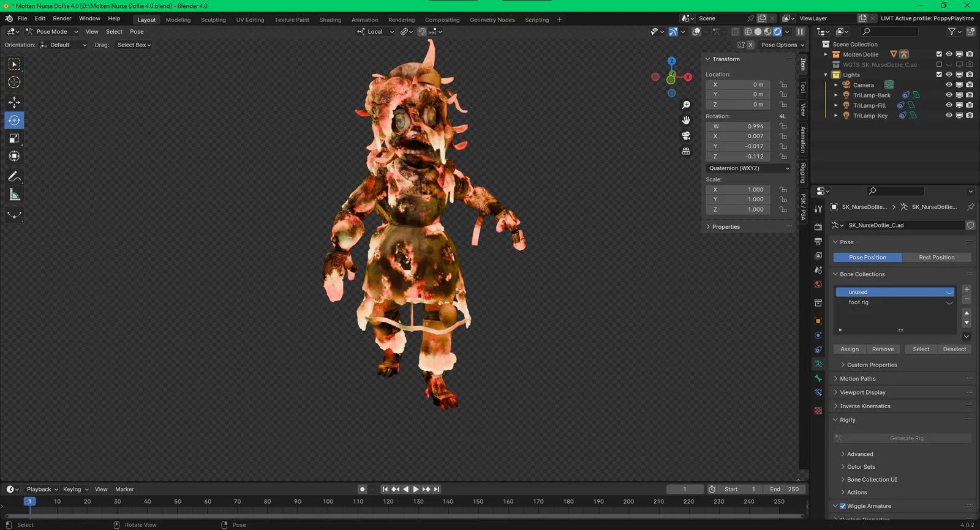Image resolution: width=980 pixels, height=530 pixels.
Task: Open the Quaternion (WXYZ) rotation mode dropdown
Action: click(x=749, y=168)
